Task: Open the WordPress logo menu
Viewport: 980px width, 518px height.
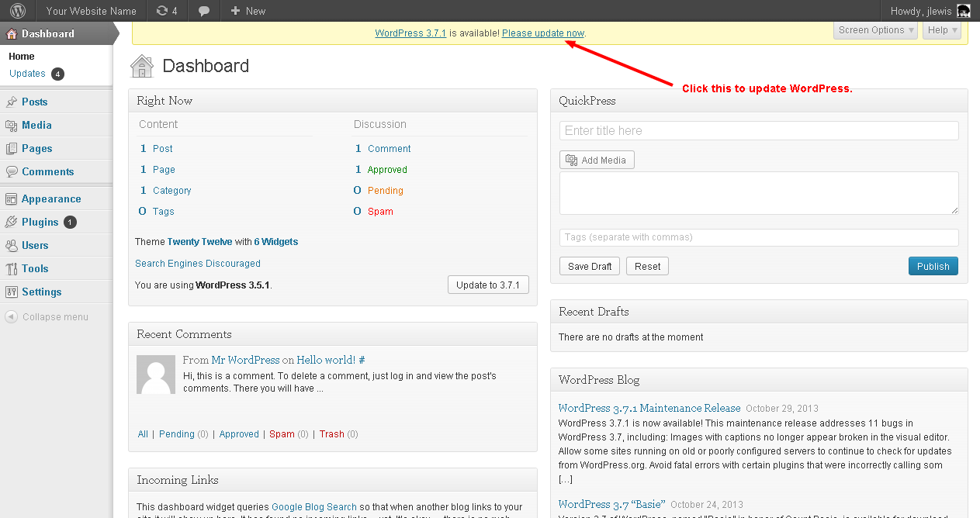Action: tap(18, 11)
